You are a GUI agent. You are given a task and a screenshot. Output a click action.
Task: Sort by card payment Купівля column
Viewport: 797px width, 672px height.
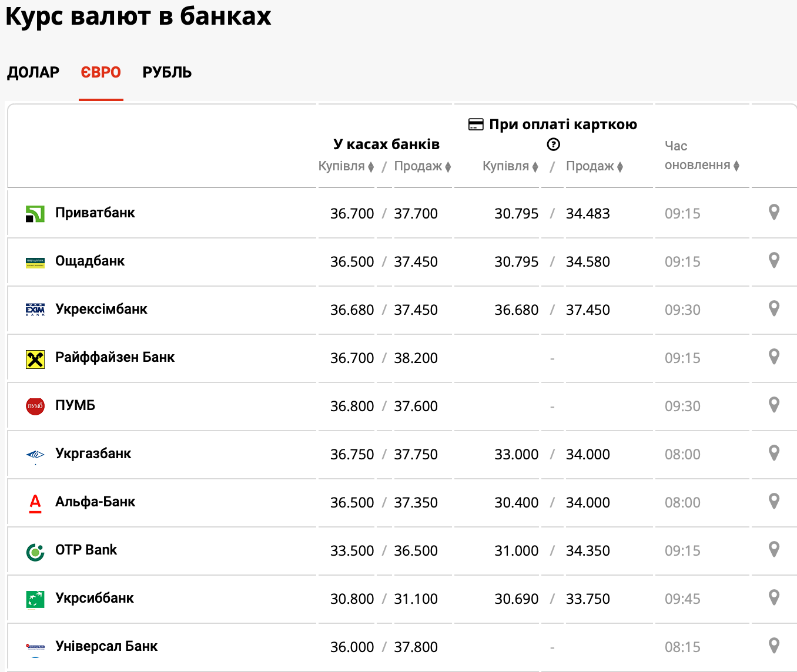510,166
